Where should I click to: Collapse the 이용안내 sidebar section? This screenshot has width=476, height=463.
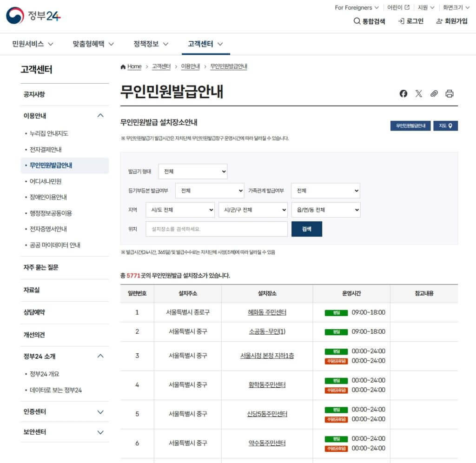(x=100, y=116)
